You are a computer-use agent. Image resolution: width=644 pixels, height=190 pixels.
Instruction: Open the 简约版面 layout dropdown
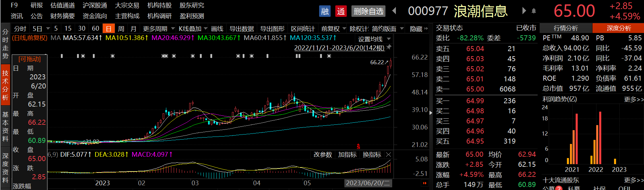(x=388, y=29)
